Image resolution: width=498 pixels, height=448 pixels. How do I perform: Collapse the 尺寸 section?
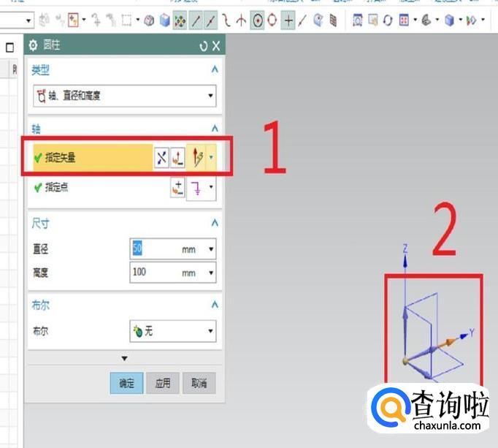[x=214, y=223]
